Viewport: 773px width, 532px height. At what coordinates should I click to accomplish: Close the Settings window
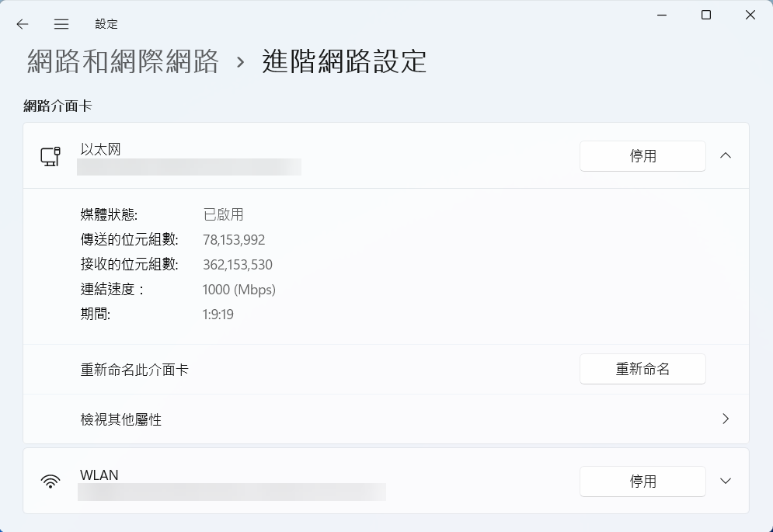(750, 16)
